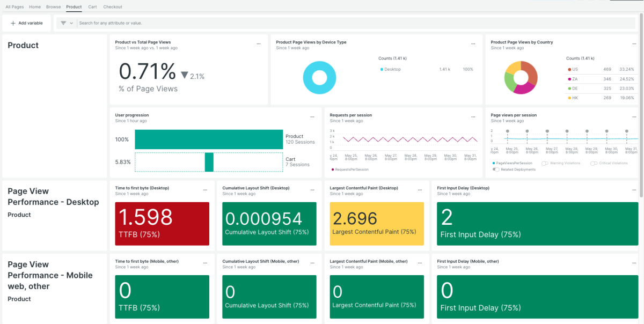644x324 pixels.
Task: Turn on the Critical Violations toggle
Action: (594, 163)
